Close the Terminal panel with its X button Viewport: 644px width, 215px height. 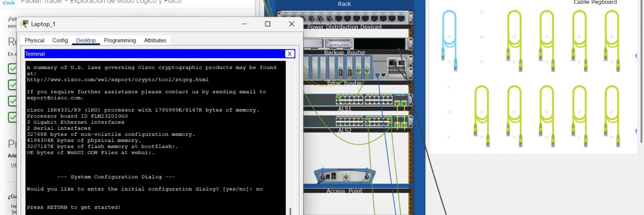[x=290, y=54]
